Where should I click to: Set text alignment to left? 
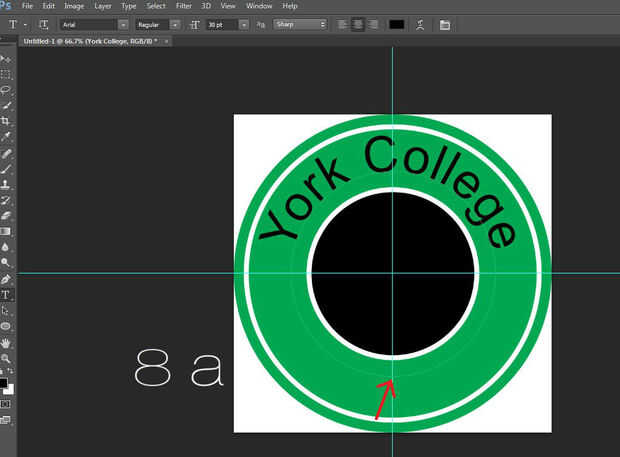point(342,24)
